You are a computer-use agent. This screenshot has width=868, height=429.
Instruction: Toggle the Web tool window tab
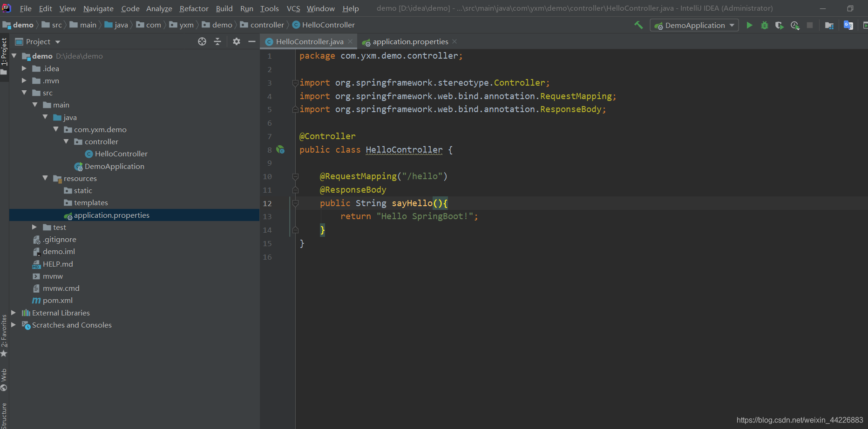[4, 380]
